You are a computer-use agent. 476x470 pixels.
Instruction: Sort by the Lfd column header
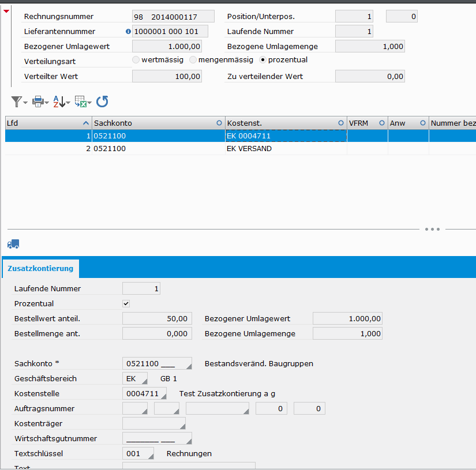tap(48, 123)
